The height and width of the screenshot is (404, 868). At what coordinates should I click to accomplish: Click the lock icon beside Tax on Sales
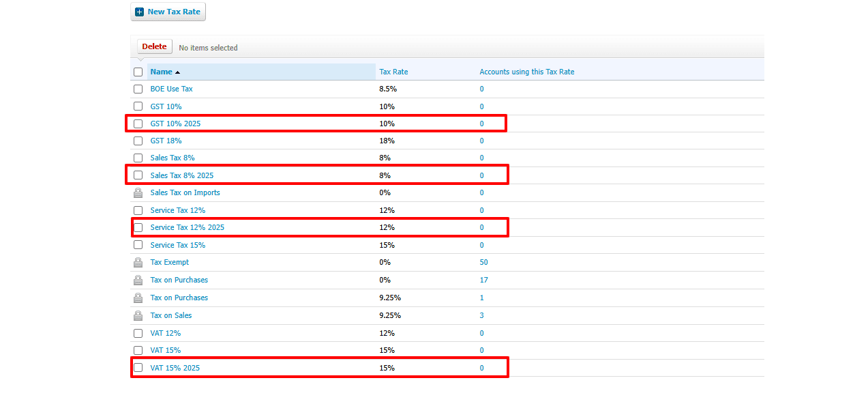coord(138,316)
